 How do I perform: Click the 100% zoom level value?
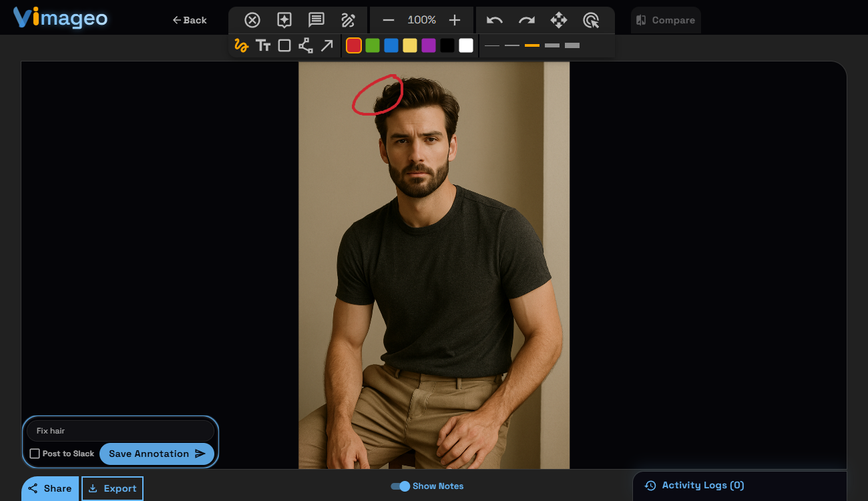pyautogui.click(x=422, y=20)
